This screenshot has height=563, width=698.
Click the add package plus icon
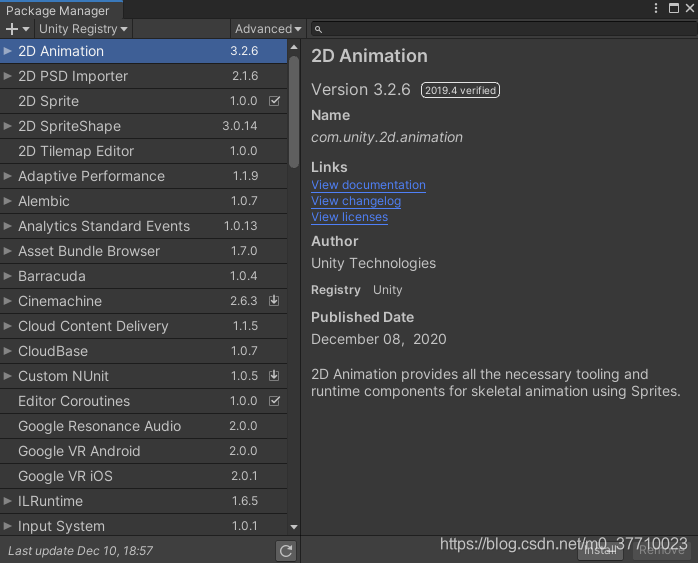coord(12,29)
